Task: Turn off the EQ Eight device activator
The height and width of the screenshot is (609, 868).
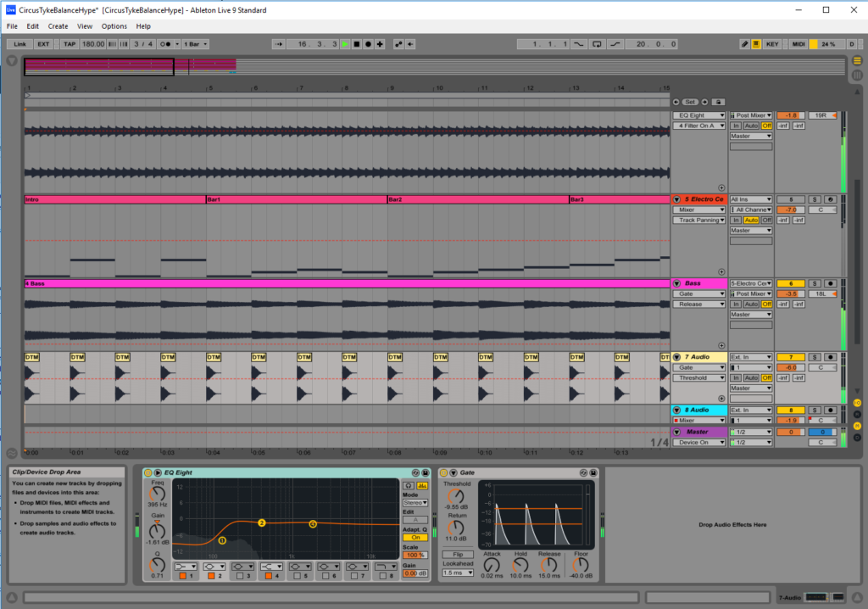Action: 147,472
